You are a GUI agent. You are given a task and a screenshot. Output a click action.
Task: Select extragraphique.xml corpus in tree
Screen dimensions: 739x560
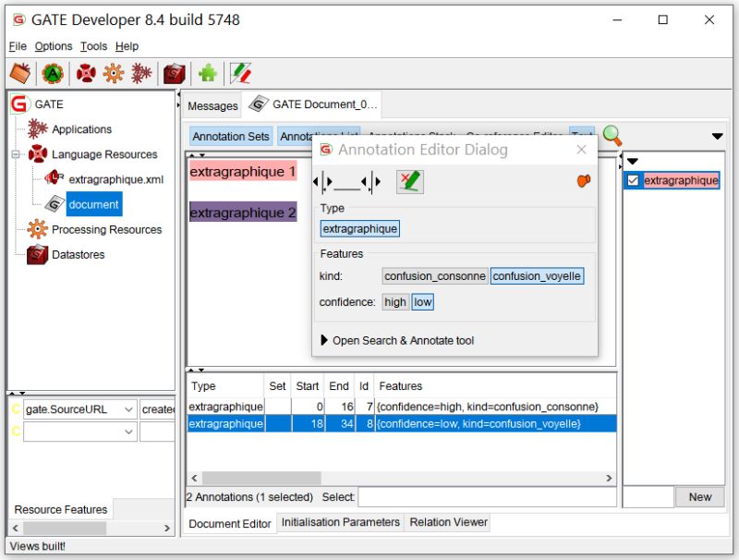click(x=116, y=179)
